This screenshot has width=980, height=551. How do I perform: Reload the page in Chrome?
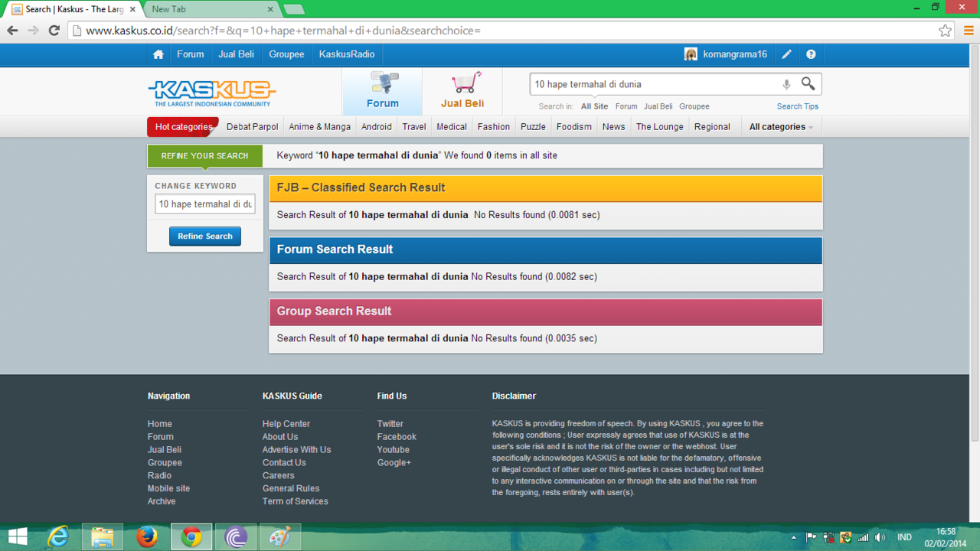point(54,31)
